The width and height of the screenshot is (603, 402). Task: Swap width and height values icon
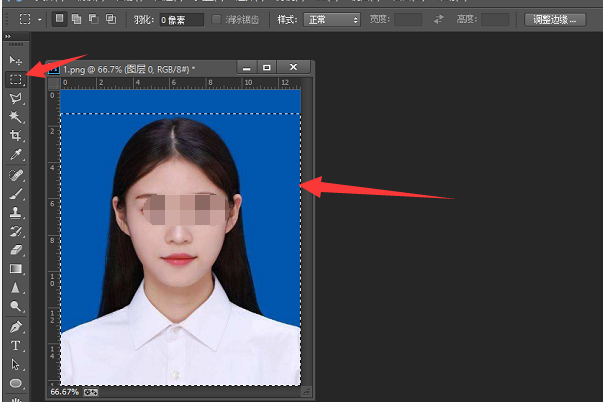(438, 19)
